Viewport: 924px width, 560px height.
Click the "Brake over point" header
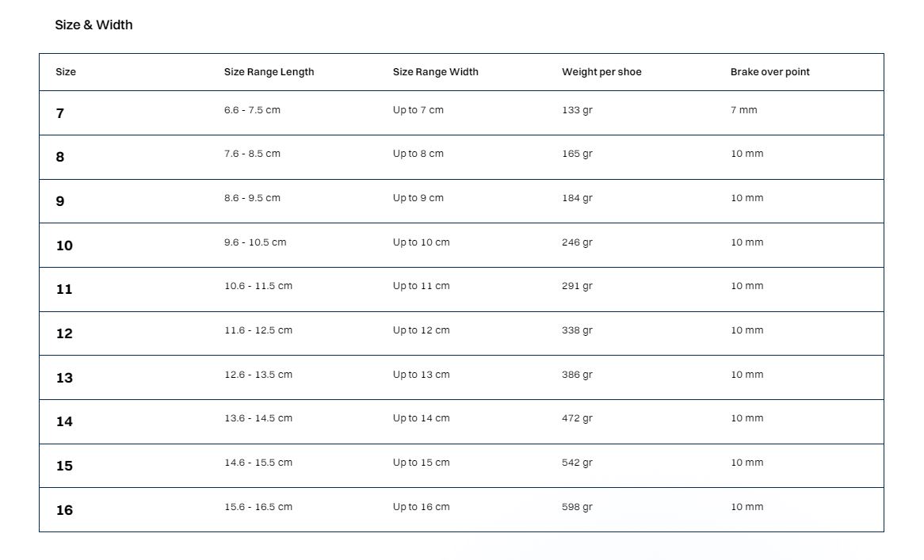point(769,72)
